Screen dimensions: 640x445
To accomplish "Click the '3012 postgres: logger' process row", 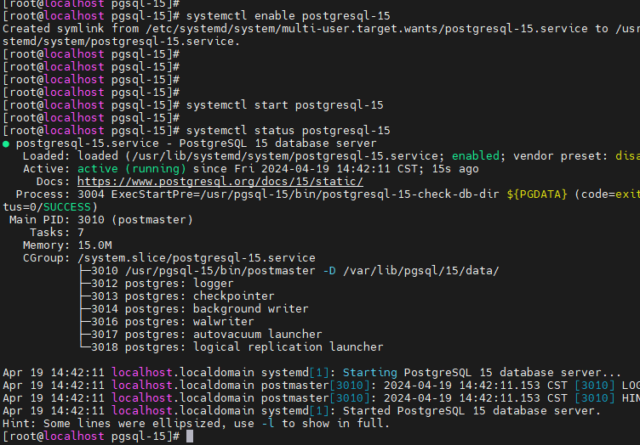I will pos(157,283).
